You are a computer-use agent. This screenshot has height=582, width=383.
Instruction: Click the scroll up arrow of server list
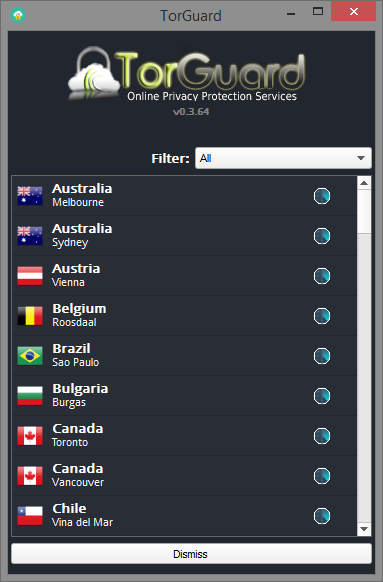[364, 183]
